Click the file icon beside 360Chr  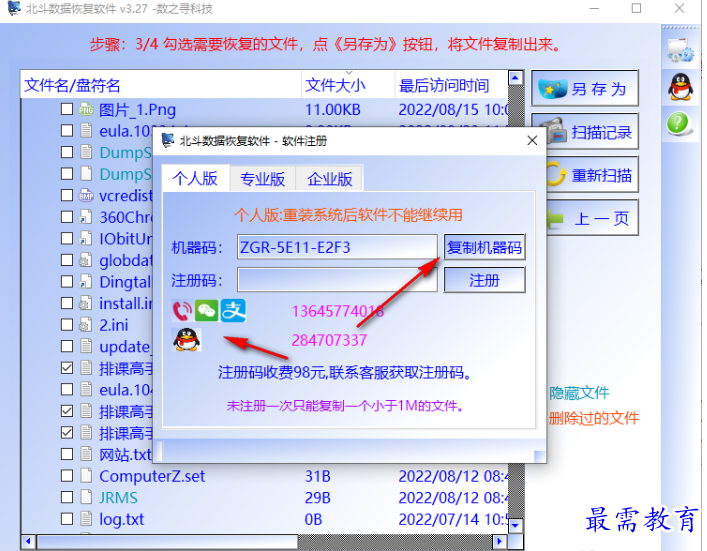point(86,217)
